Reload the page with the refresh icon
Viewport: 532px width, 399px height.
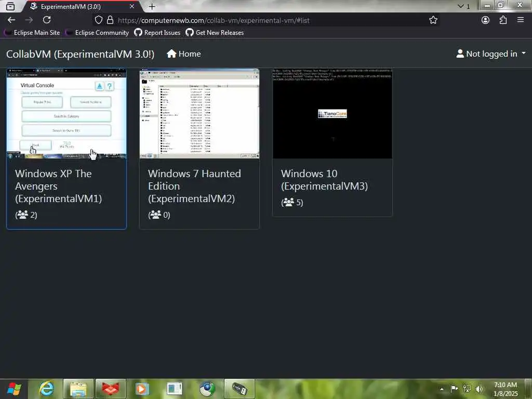[47, 20]
